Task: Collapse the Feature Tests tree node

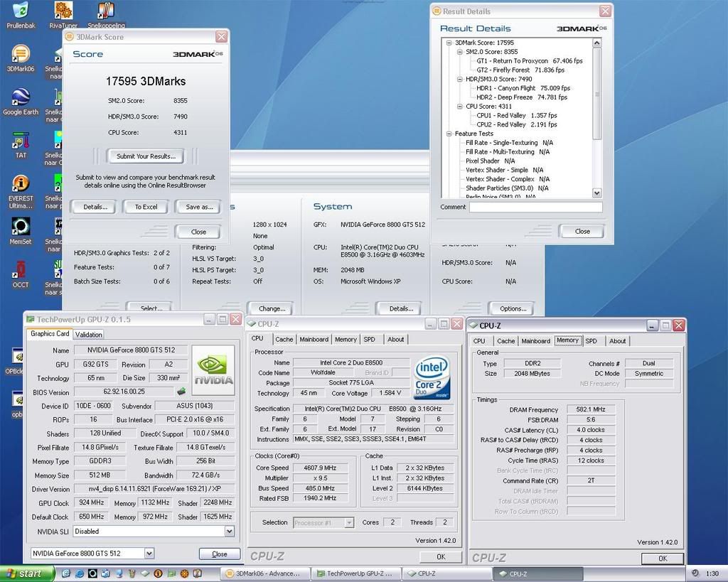Action: 449,134
